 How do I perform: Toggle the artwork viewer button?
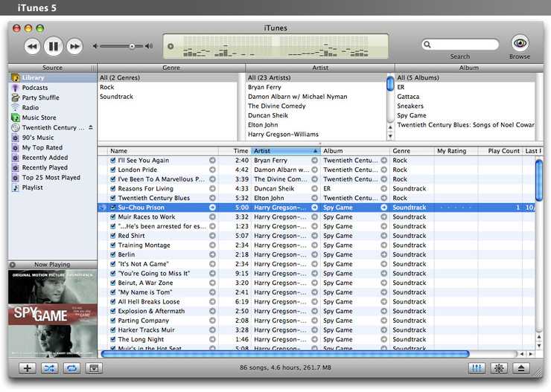click(94, 368)
